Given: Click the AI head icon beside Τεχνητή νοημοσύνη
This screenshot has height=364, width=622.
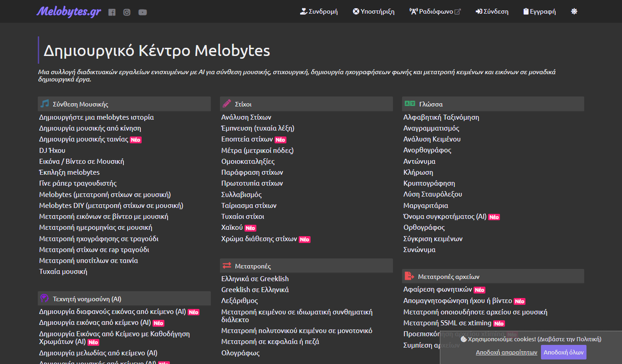Looking at the screenshot, I should pyautogui.click(x=45, y=298).
